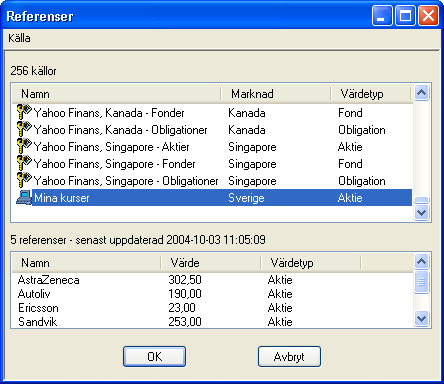
Task: Select the Mina kurser source row
Action: point(212,198)
